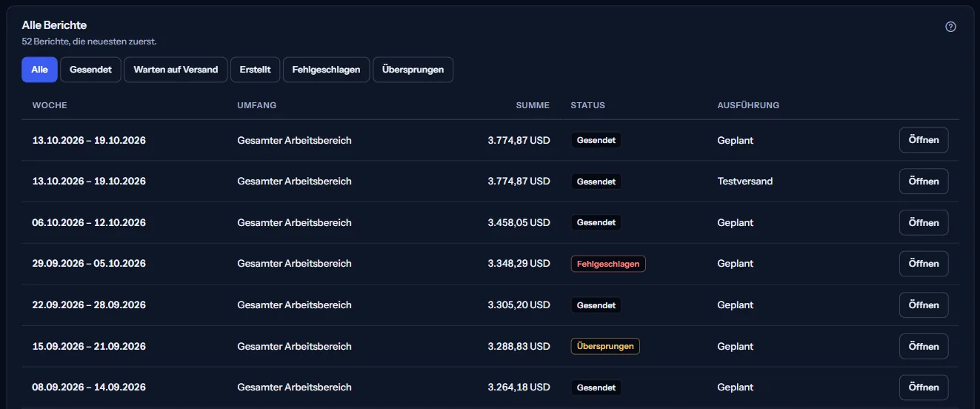
Task: Open the 13.10.2026 report with Geplant execution
Action: point(924,140)
